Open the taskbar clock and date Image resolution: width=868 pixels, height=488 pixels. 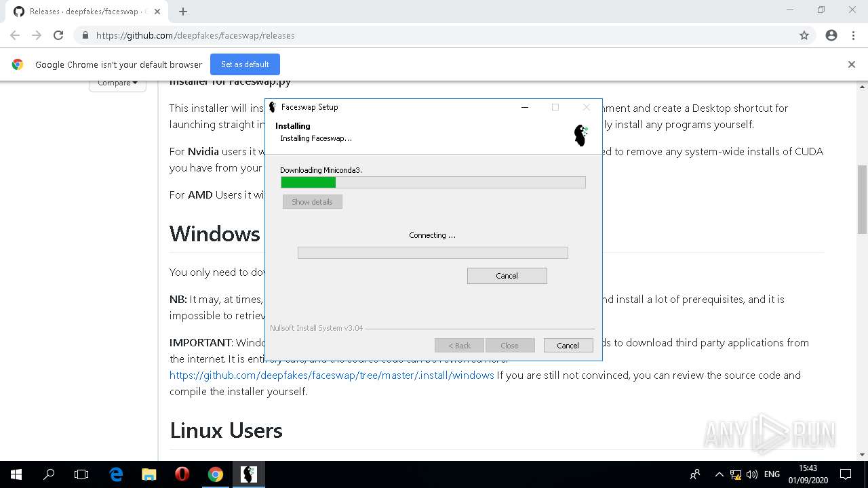coord(807,474)
